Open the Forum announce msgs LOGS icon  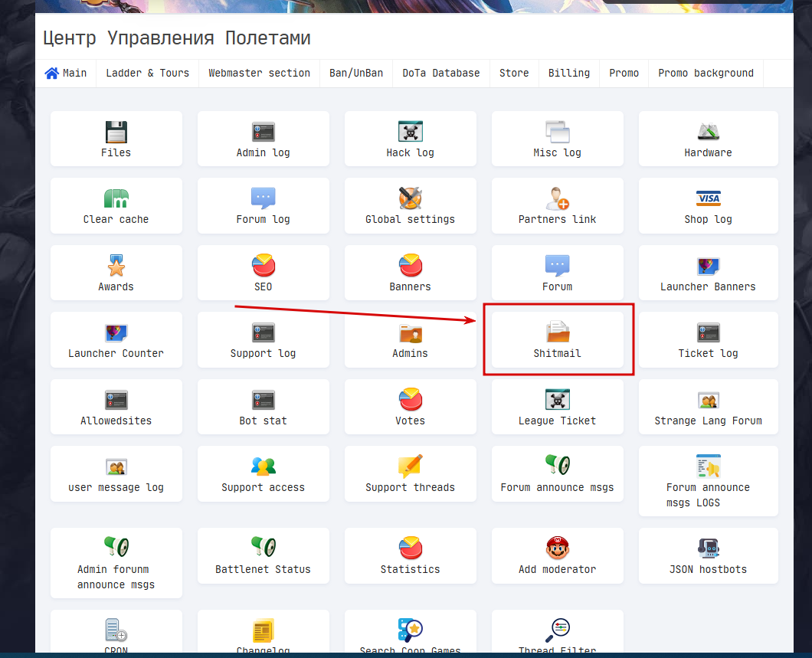click(708, 466)
